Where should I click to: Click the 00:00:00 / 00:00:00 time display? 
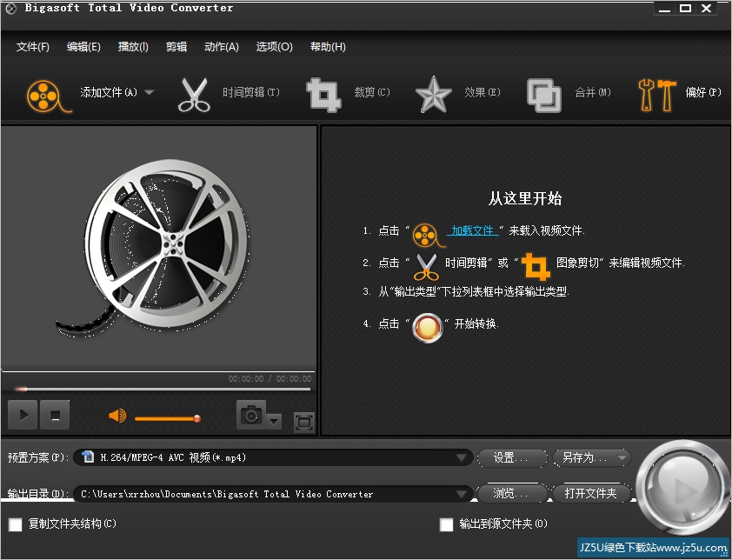[270, 379]
